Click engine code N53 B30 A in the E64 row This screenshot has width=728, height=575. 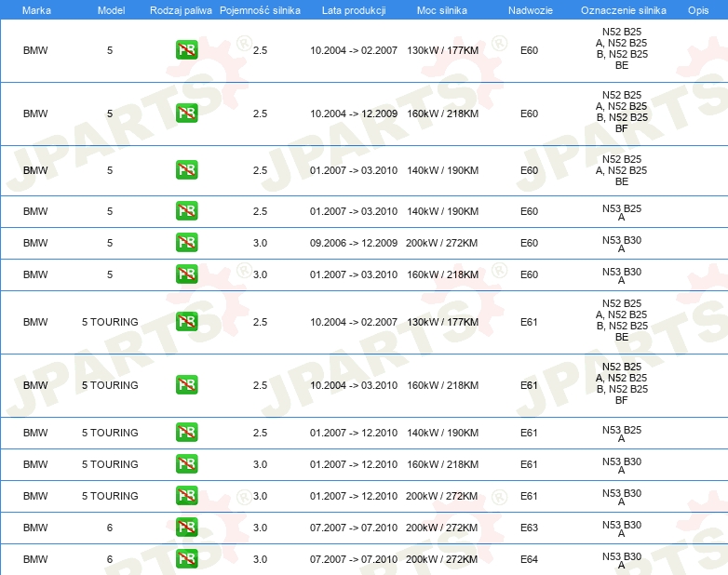pos(622,561)
